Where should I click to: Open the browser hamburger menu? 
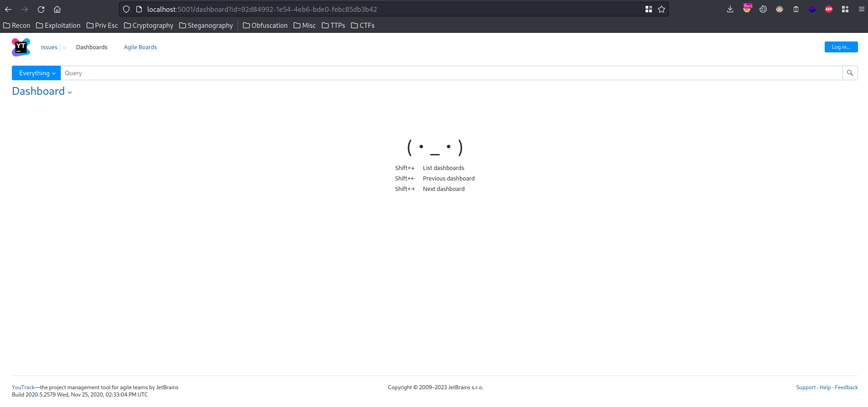(x=861, y=9)
